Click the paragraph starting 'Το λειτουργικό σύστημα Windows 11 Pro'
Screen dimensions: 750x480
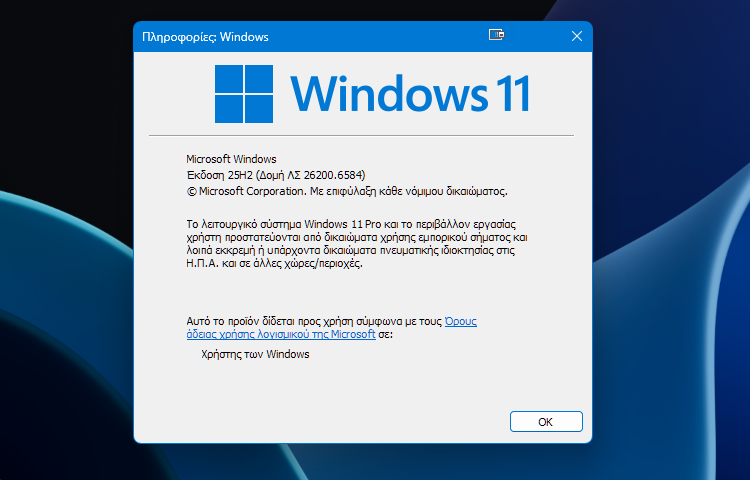point(357,243)
